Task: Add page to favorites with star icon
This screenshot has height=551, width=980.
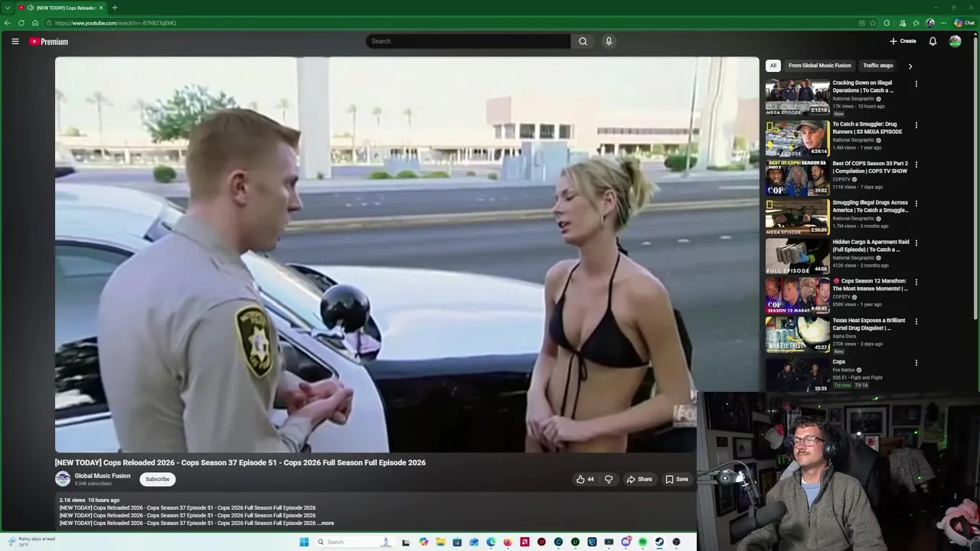Action: pos(873,23)
